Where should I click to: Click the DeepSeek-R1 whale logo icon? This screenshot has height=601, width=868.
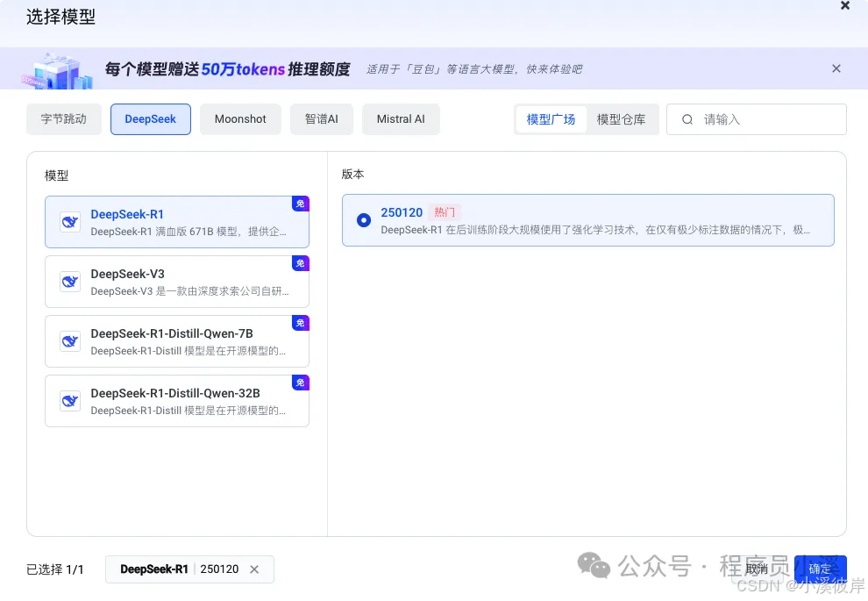[70, 222]
